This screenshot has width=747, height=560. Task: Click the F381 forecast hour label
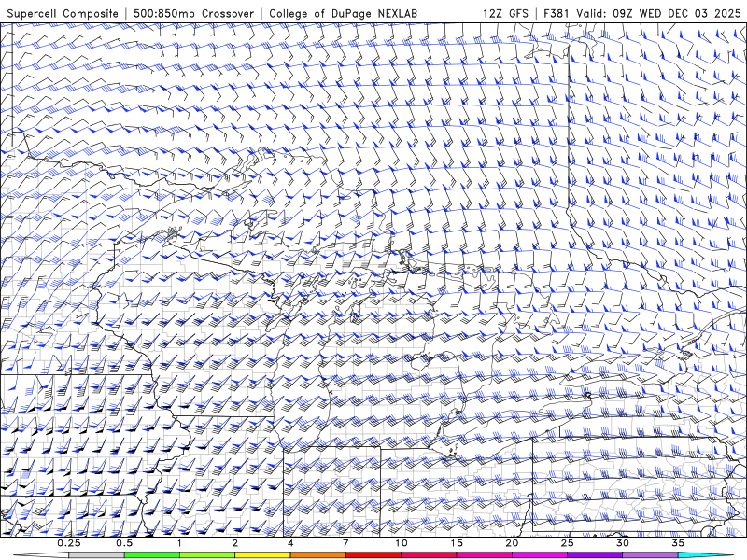[x=557, y=13]
